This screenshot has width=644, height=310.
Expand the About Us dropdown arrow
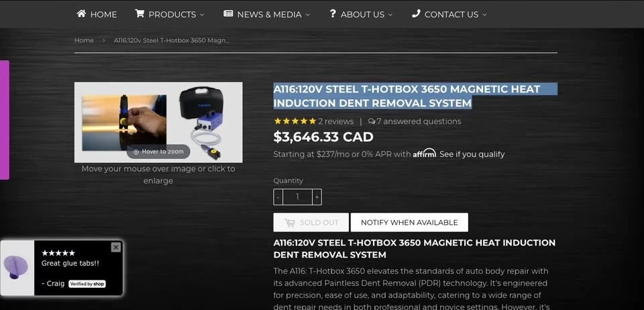pyautogui.click(x=390, y=15)
